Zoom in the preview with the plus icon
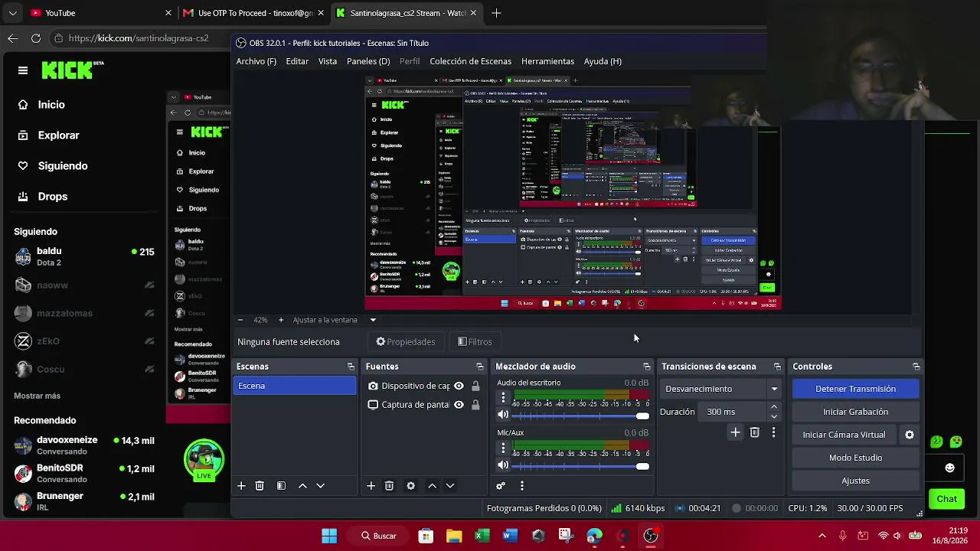The width and height of the screenshot is (980, 551). 281,320
